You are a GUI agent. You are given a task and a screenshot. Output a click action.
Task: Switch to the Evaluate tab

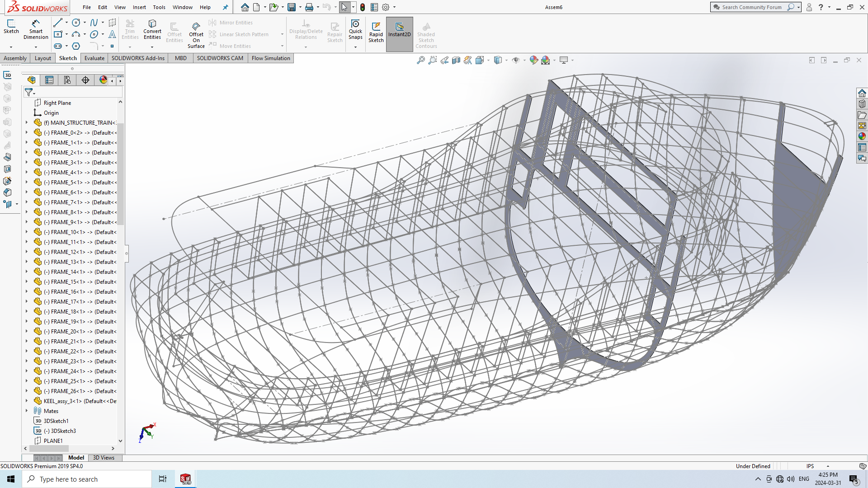point(94,58)
